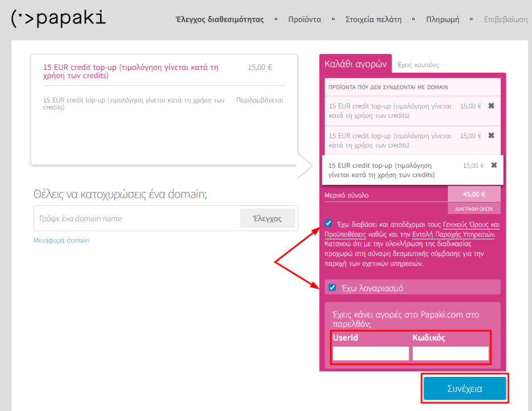Click the pink 15 EUR credit top-up title
Screen dimensions: 532x411
click(131, 71)
